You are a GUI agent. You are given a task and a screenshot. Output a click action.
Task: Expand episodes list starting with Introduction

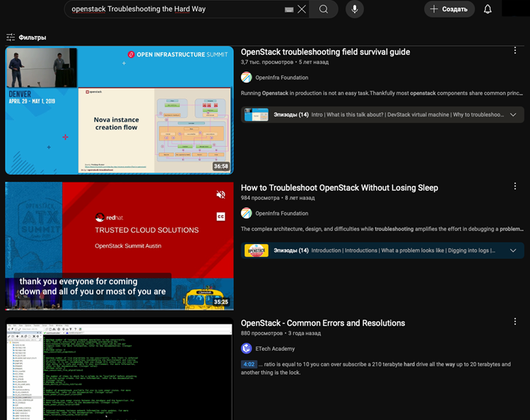513,250
